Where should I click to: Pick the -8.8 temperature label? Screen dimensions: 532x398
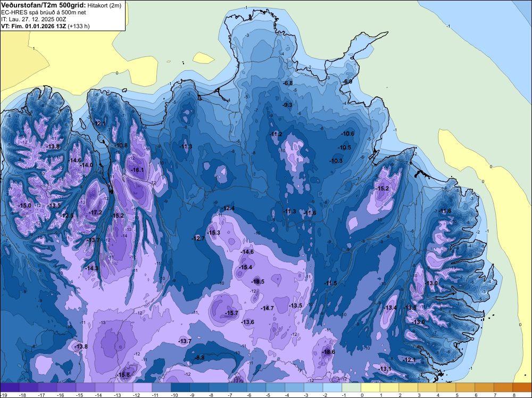point(199,357)
